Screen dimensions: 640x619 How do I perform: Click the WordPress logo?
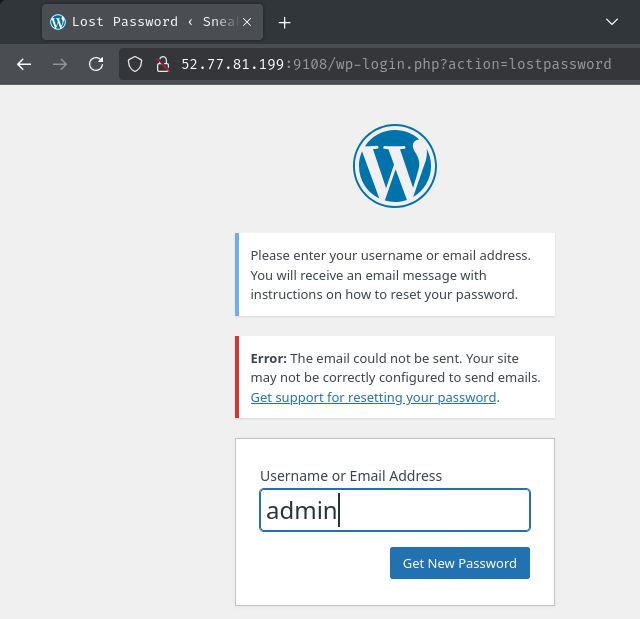click(395, 166)
